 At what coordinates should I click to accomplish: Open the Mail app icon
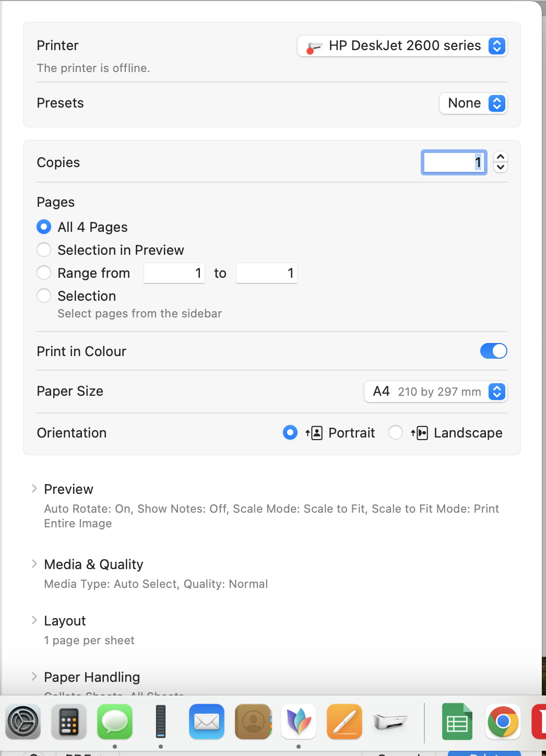pyautogui.click(x=207, y=722)
